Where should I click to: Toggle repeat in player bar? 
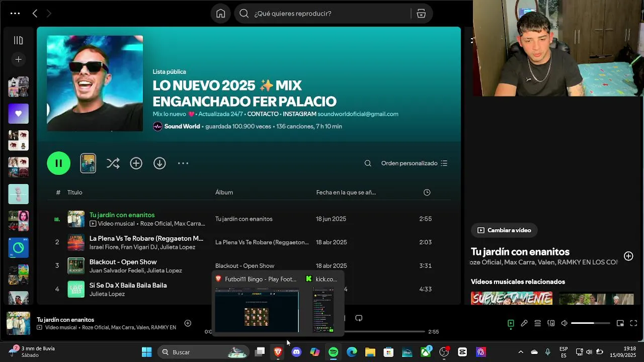[x=359, y=318]
